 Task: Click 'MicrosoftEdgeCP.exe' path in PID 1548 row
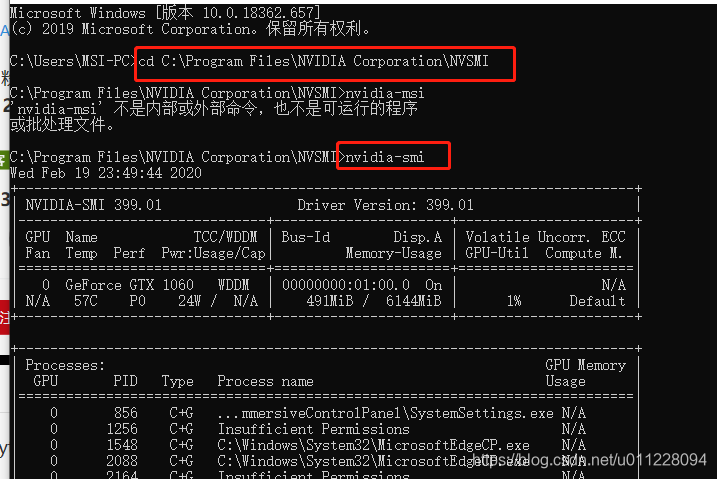373,445
